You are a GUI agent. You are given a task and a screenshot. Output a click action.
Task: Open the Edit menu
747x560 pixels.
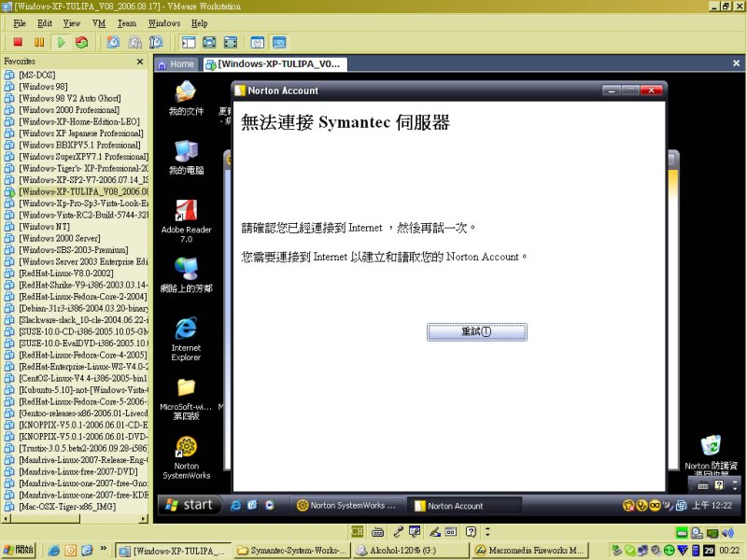tap(45, 23)
